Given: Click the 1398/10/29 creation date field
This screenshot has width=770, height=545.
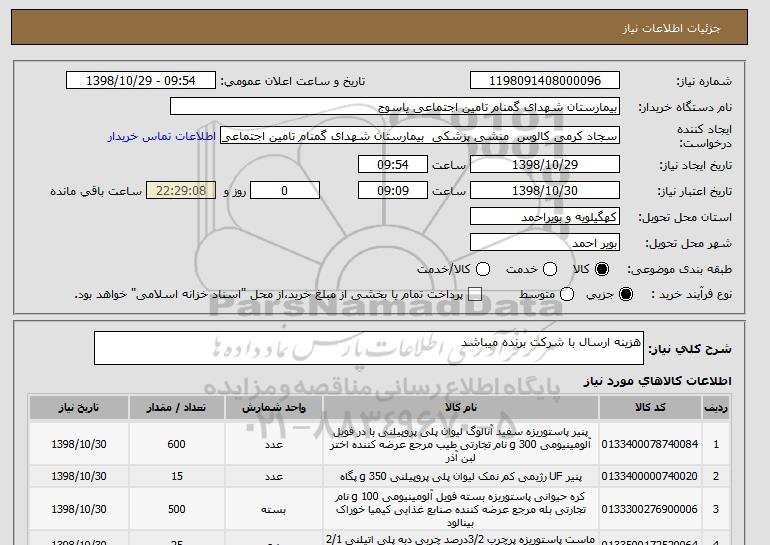Looking at the screenshot, I should click(x=545, y=163).
